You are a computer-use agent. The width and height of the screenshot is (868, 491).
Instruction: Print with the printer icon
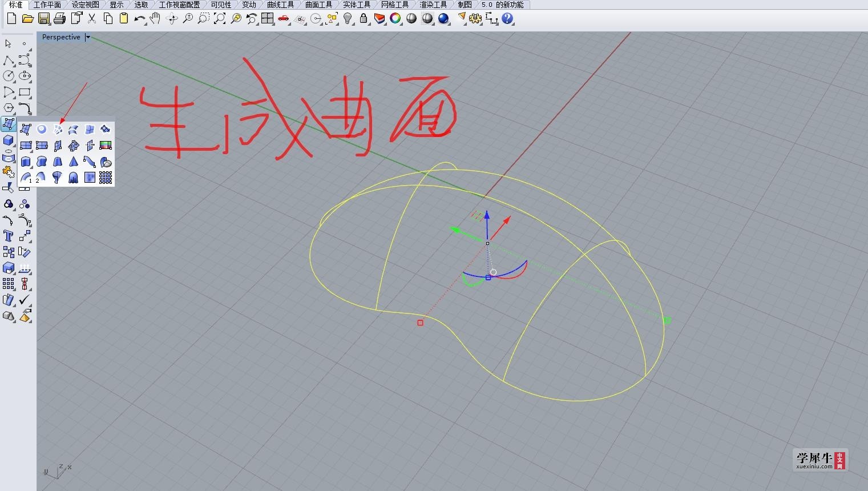pyautogui.click(x=59, y=19)
